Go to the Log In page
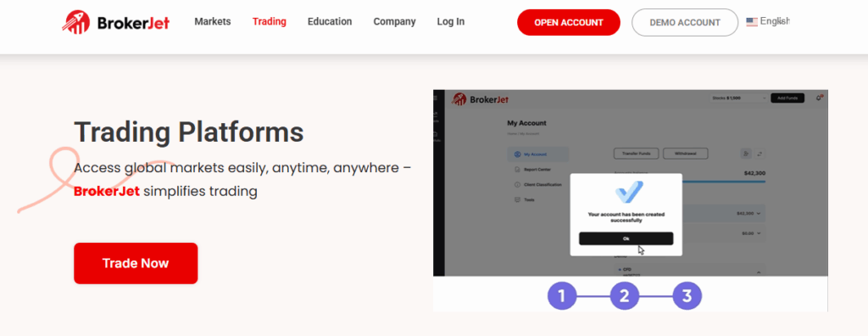The image size is (868, 336). click(x=451, y=21)
